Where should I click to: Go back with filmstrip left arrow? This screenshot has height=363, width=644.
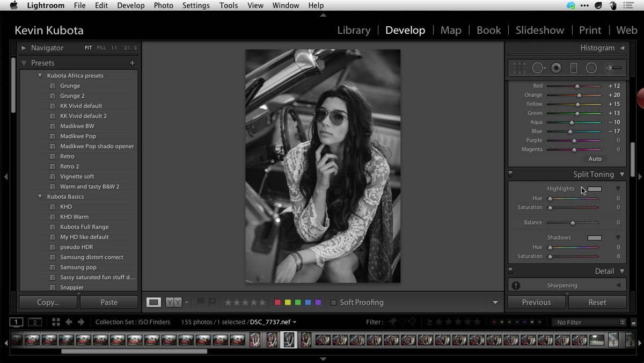69,322
